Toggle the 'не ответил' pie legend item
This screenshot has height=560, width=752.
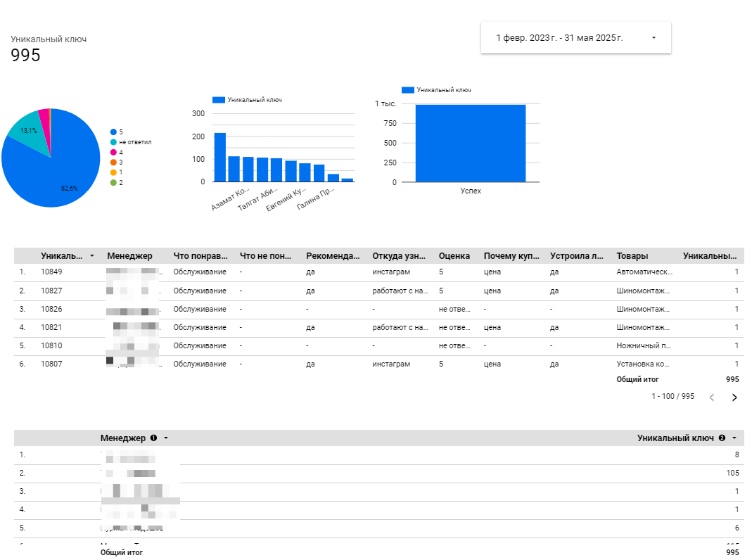pos(135,142)
